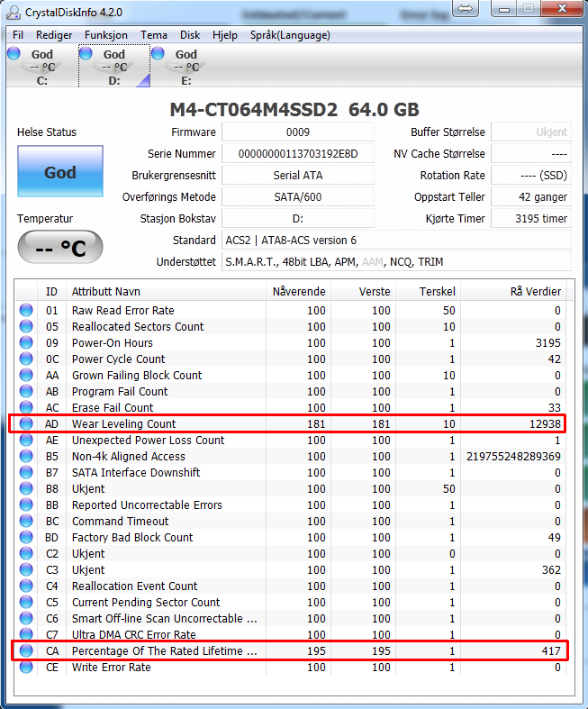Click the SATA/600 transfer mode field
The image size is (588, 709).
pos(298,197)
